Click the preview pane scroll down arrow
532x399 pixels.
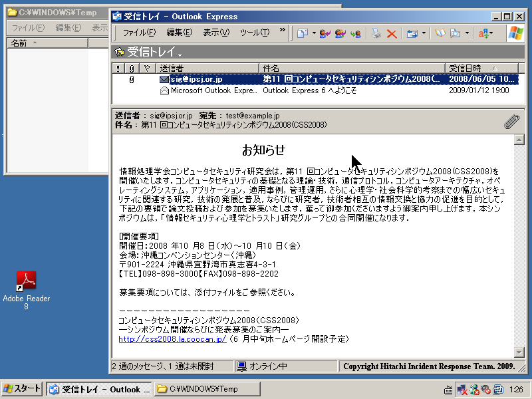pyautogui.click(x=519, y=352)
